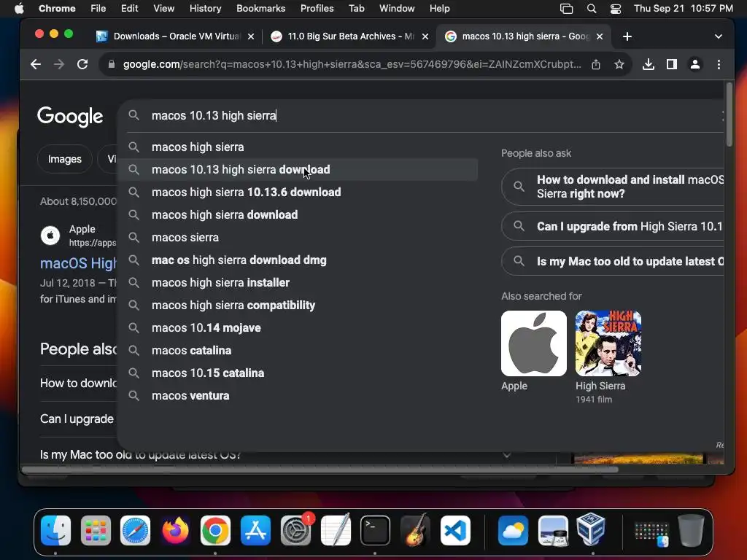Image resolution: width=747 pixels, height=560 pixels.
Task: Click 'Is my Mac too old' suggestion button
Action: (x=613, y=262)
